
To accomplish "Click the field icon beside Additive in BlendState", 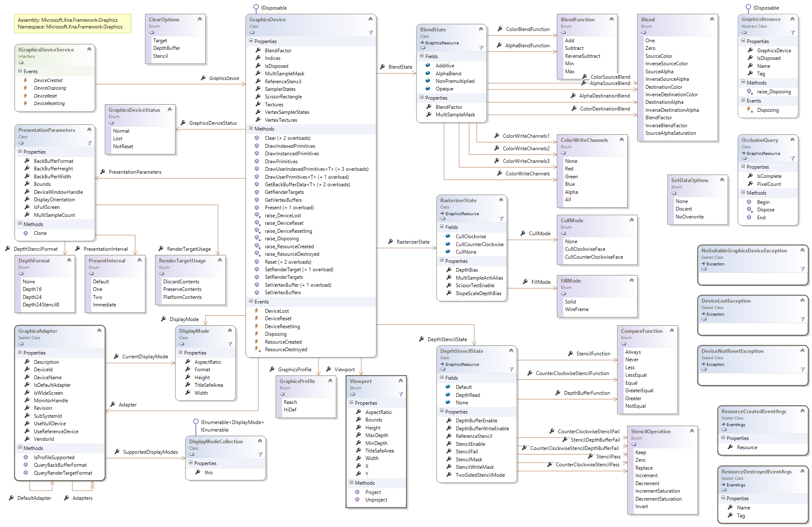I will (428, 65).
